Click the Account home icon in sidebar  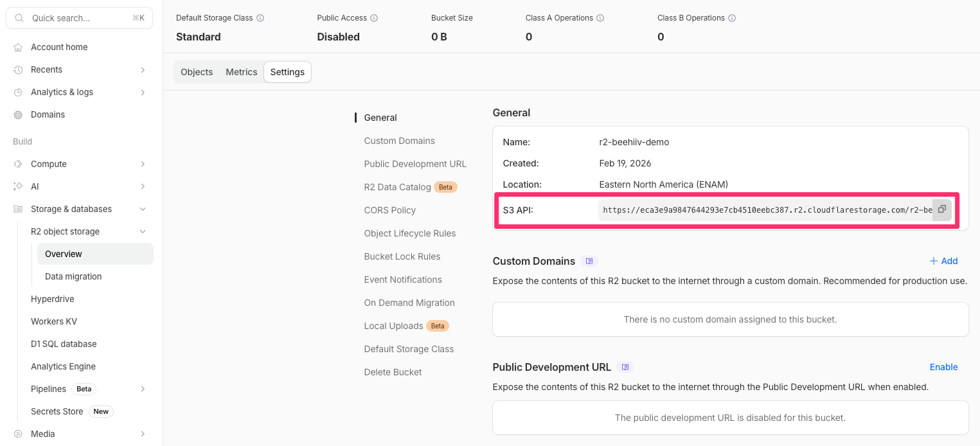(x=18, y=47)
